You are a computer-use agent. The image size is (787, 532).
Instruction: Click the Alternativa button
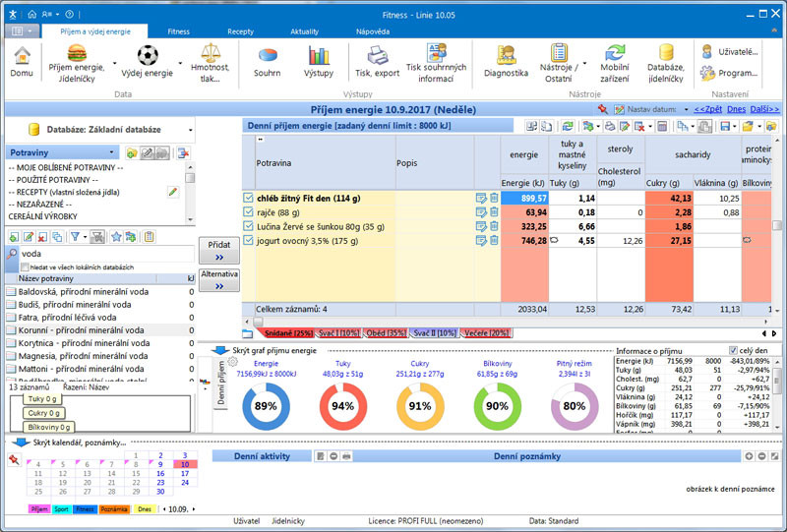(219, 279)
